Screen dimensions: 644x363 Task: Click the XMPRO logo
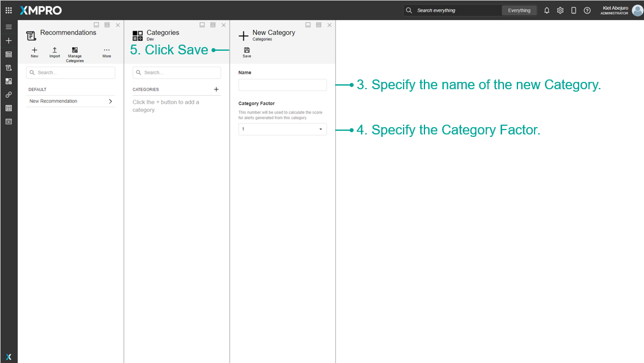40,10
